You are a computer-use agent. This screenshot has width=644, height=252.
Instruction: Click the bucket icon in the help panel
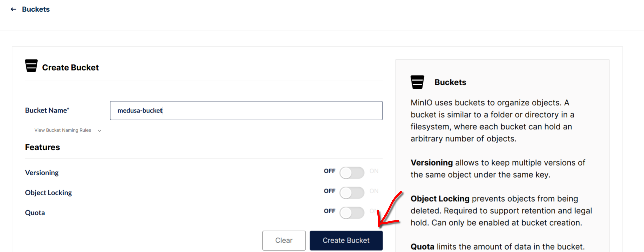pos(417,82)
